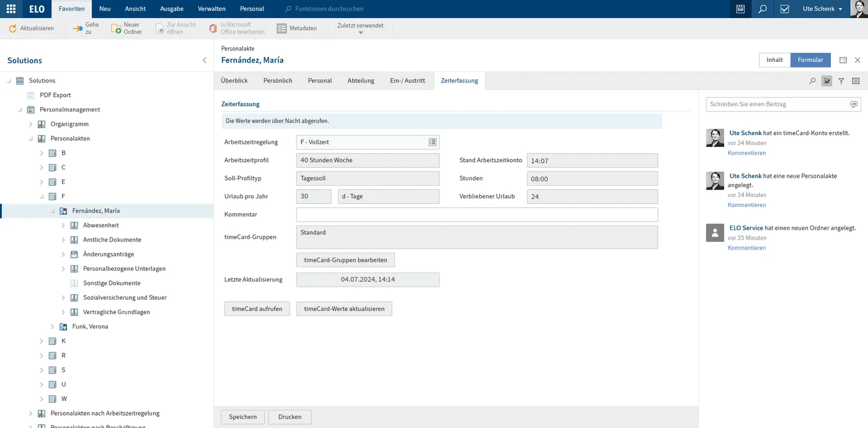Click the Änderungsanträge folder icon
Viewport: 868px width, 428px height.
tap(74, 254)
